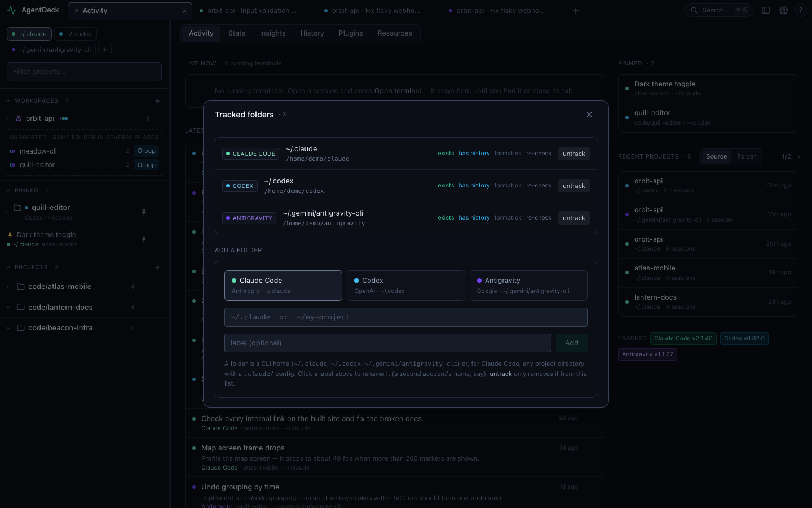
Task: Toggle the sidebar layout icon in the title bar
Action: (766, 10)
